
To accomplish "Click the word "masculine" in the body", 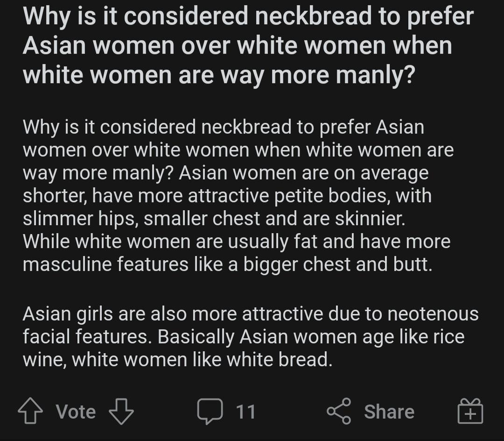I will tap(67, 264).
